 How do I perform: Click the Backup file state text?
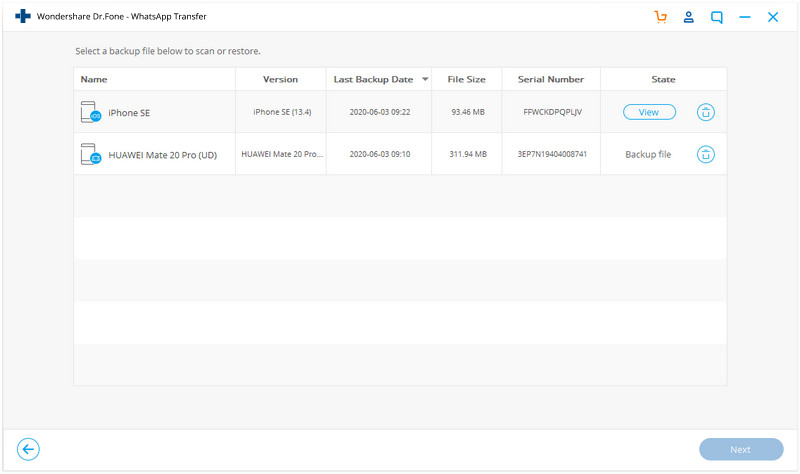click(648, 154)
